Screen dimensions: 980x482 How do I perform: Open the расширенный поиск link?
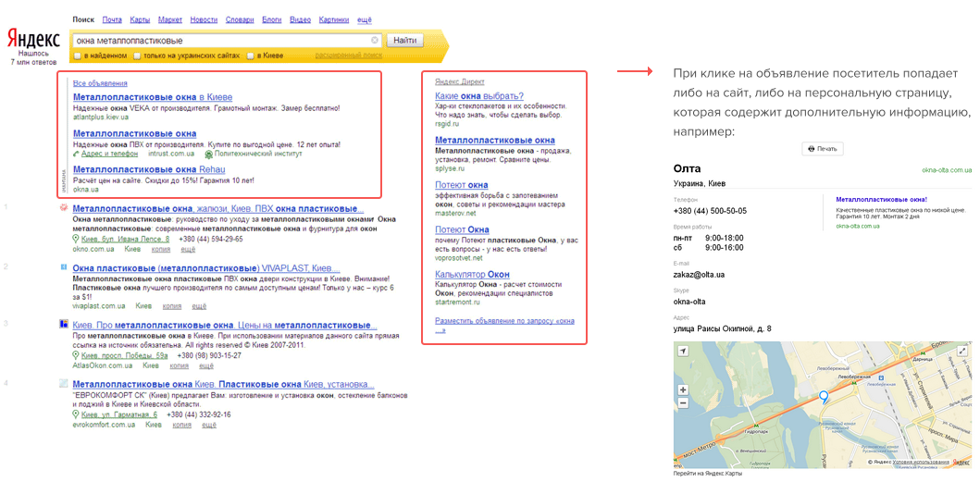pos(348,56)
